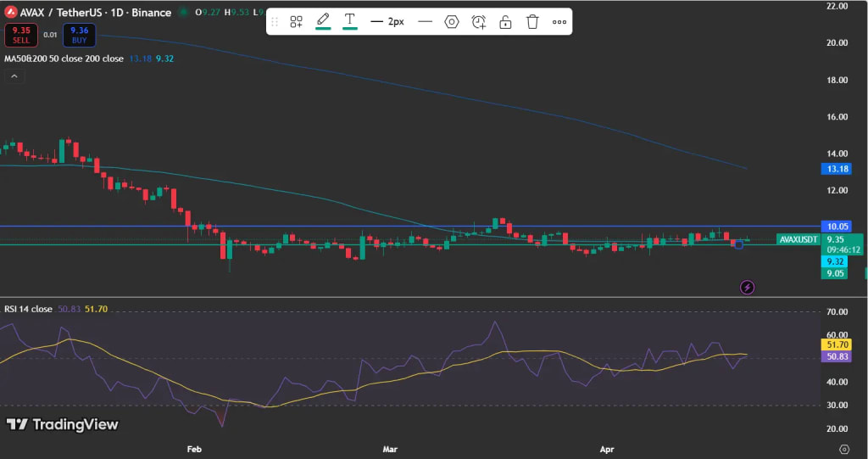
Task: Click the 9.35 SELL button
Action: (21, 35)
